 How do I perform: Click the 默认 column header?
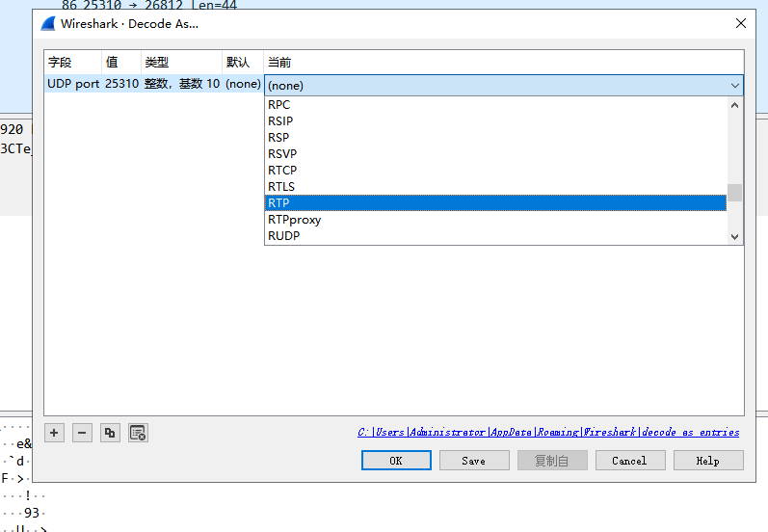point(243,63)
